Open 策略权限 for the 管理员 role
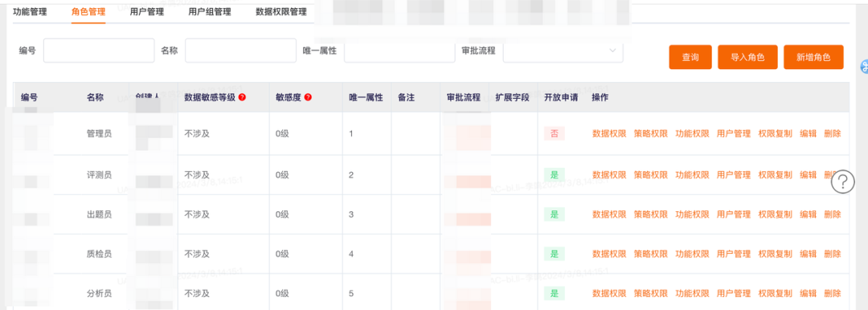Viewport: 868px width, 310px height. pos(651,133)
